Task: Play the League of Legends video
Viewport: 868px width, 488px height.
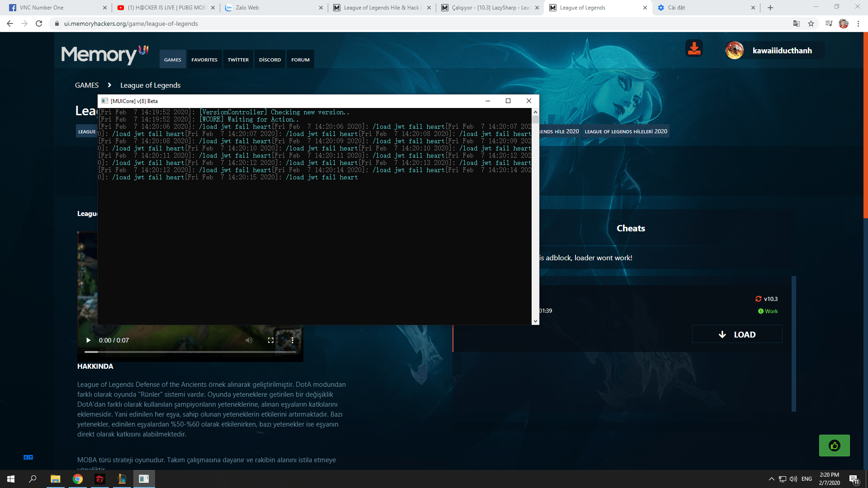Action: (88, 340)
